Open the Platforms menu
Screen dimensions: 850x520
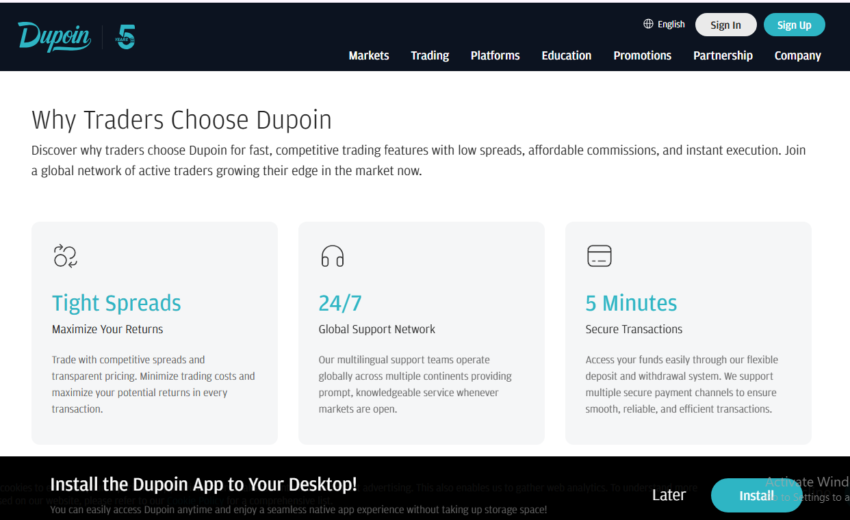[495, 55]
